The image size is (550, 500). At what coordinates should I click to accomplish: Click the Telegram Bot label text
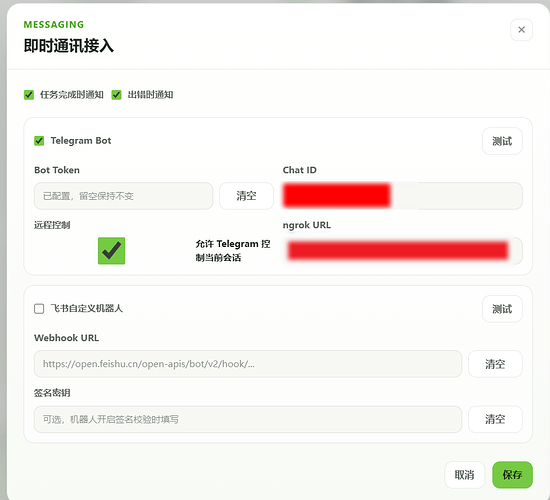coord(81,141)
